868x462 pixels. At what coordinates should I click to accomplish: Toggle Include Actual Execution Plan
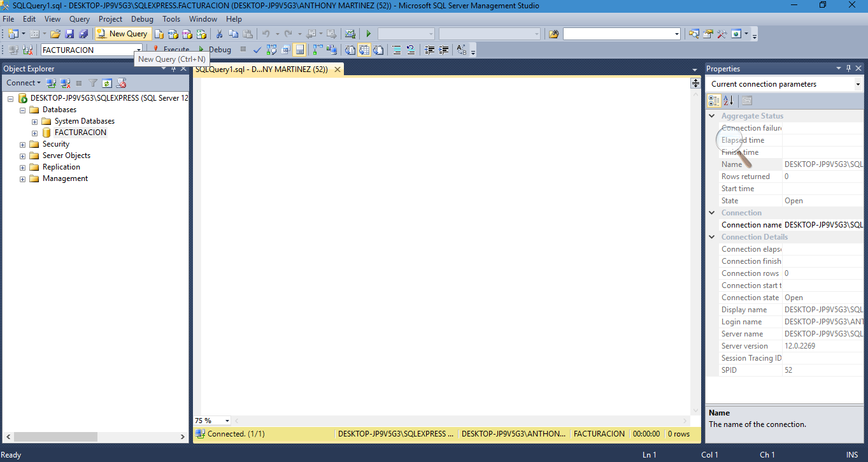317,49
